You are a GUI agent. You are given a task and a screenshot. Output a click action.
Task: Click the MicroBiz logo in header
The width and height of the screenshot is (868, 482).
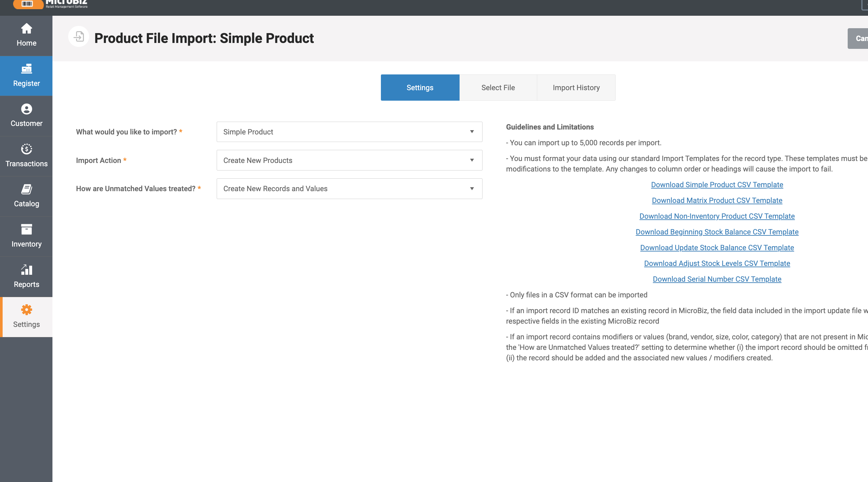50,4
